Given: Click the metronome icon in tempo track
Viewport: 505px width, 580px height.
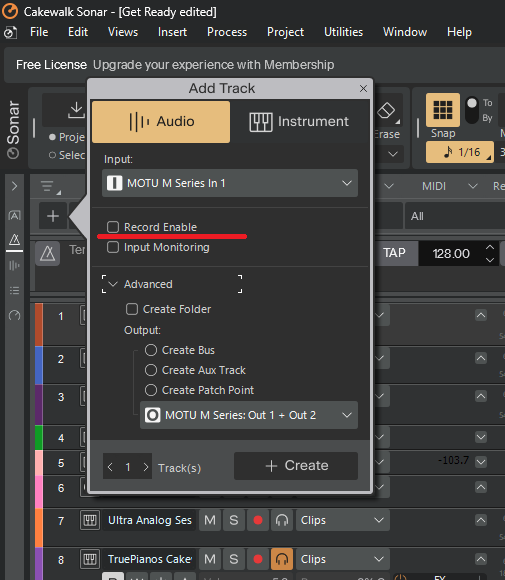Looking at the screenshot, I should 47,254.
